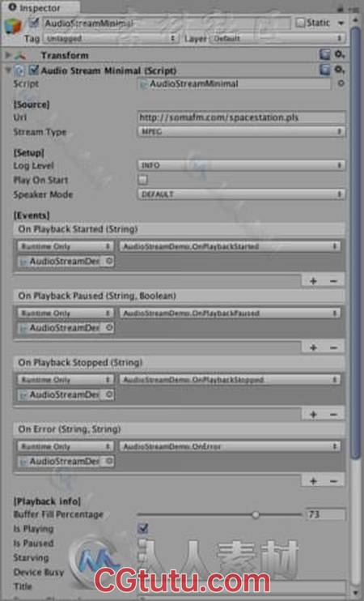The width and height of the screenshot is (364, 601).
Task: Click the Audio Stream Minimal help book icon
Action: point(325,70)
